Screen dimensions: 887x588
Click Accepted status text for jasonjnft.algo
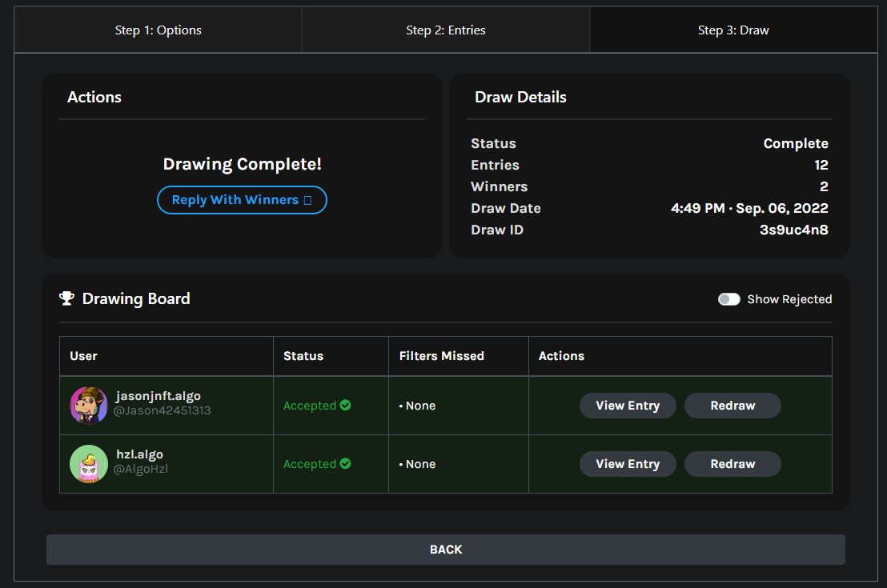click(310, 406)
